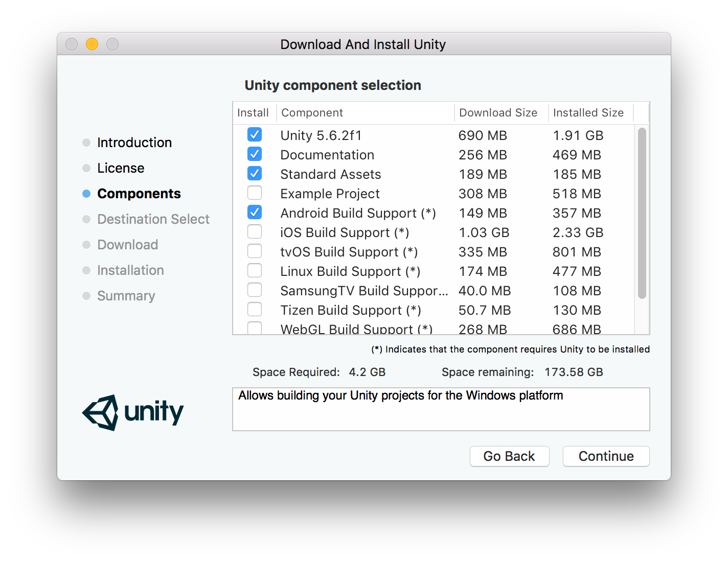Select the Download step in sidebar
The height and width of the screenshot is (562, 728).
128,245
